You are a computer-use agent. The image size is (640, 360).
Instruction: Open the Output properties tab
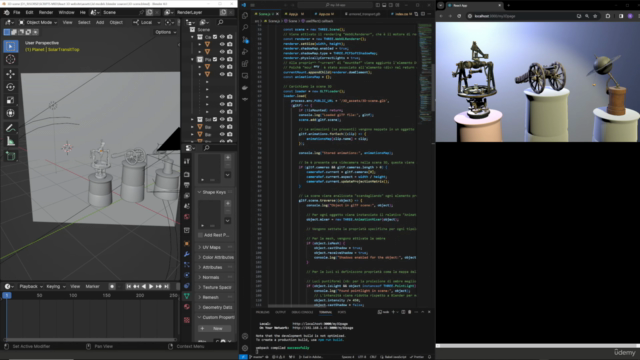187,185
